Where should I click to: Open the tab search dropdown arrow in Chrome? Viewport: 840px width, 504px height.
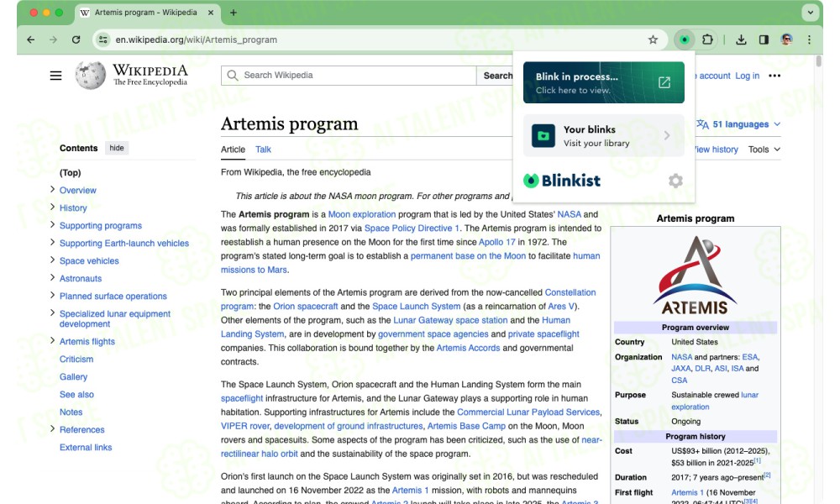pos(810,13)
